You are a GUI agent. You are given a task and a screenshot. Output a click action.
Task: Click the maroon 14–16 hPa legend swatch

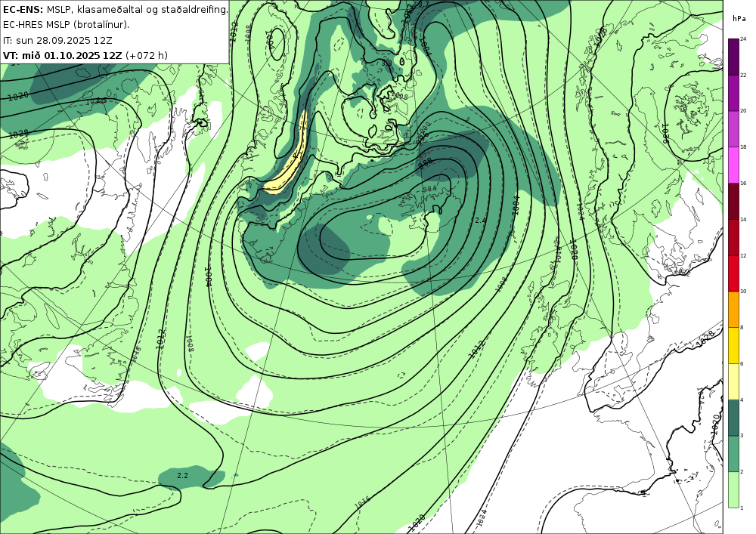pyautogui.click(x=733, y=201)
